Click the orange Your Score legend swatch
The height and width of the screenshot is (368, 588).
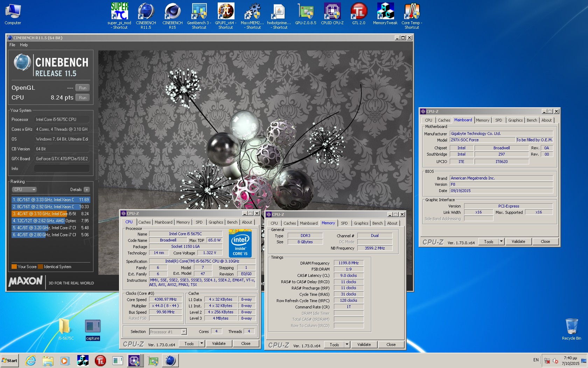click(x=14, y=267)
